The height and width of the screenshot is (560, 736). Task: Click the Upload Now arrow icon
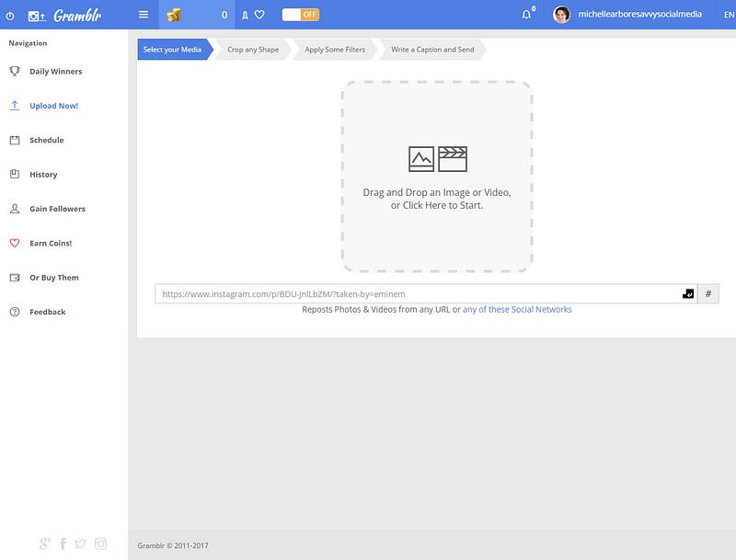[x=15, y=106]
